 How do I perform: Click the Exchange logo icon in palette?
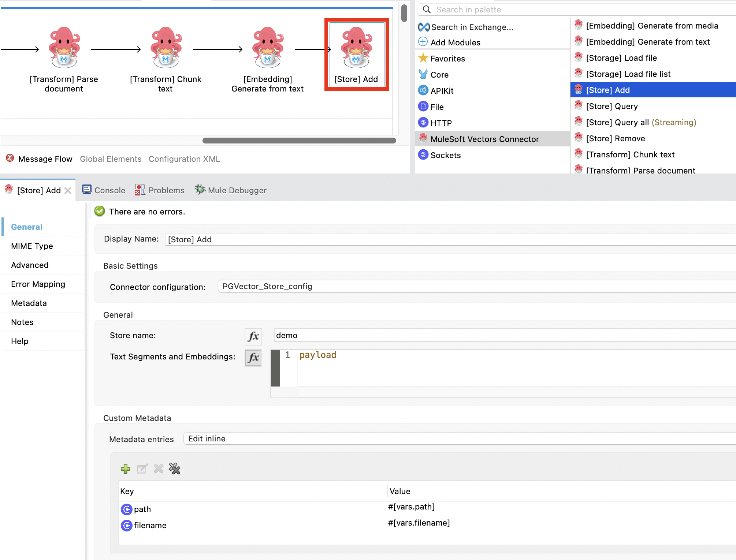424,27
